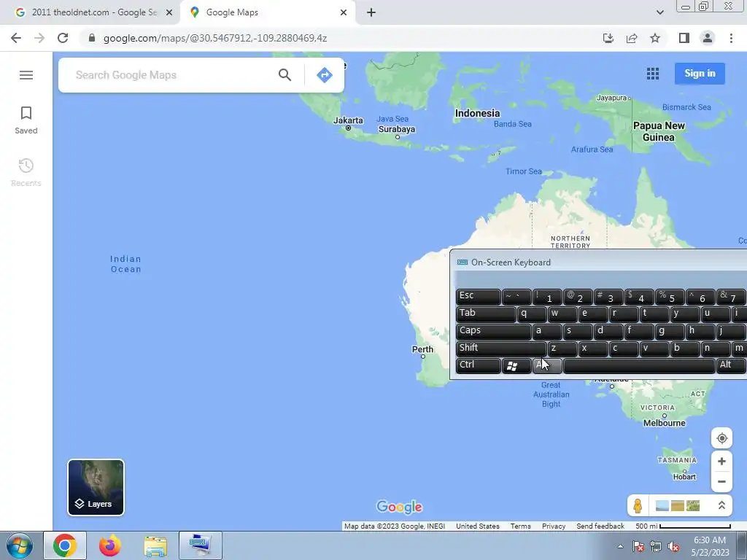
Task: Click the q key on On-Screen Keyboard
Action: point(532,314)
